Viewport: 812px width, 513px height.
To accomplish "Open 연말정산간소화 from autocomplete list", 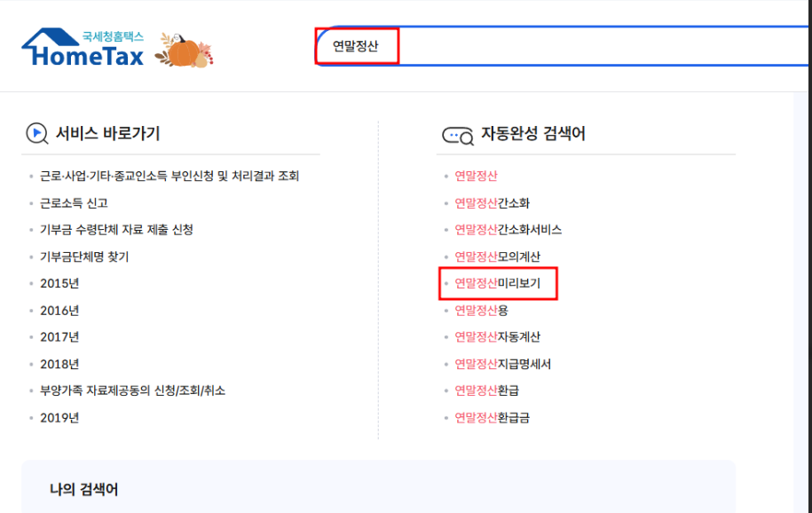I will point(493,204).
